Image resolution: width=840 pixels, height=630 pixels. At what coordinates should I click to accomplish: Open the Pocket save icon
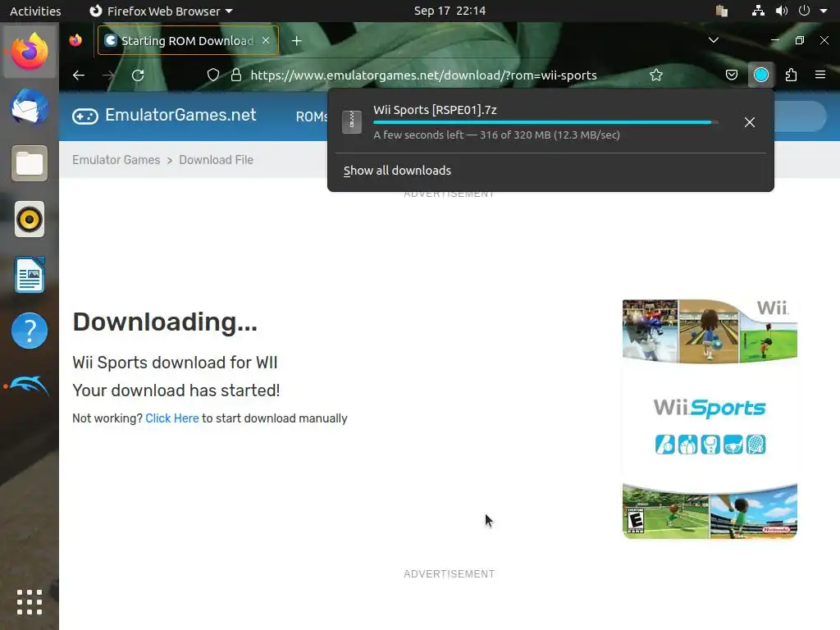click(731, 75)
